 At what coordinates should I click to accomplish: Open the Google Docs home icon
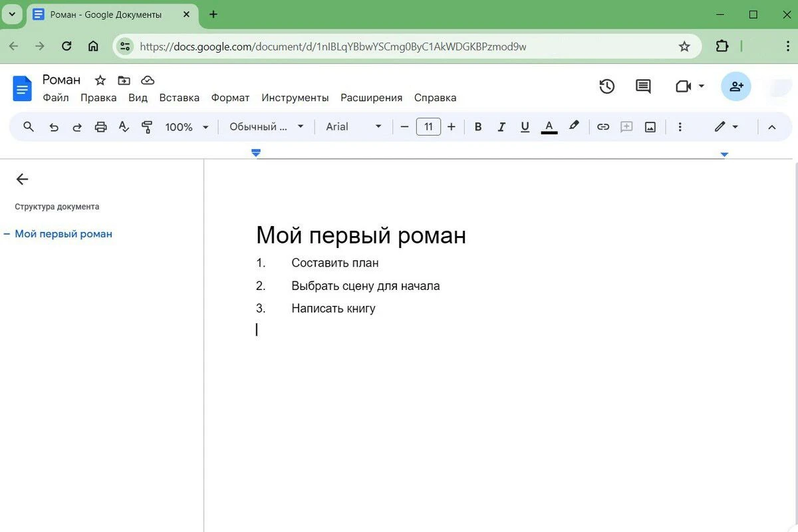click(x=23, y=88)
